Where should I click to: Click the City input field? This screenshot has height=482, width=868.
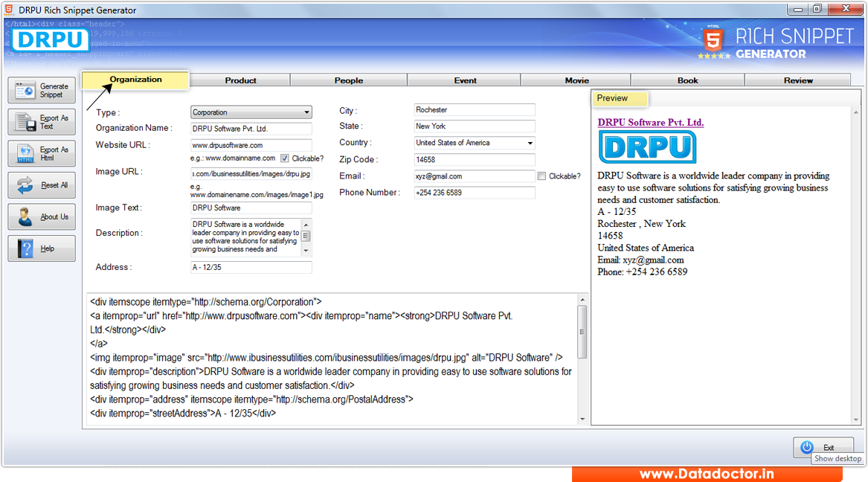tap(475, 110)
